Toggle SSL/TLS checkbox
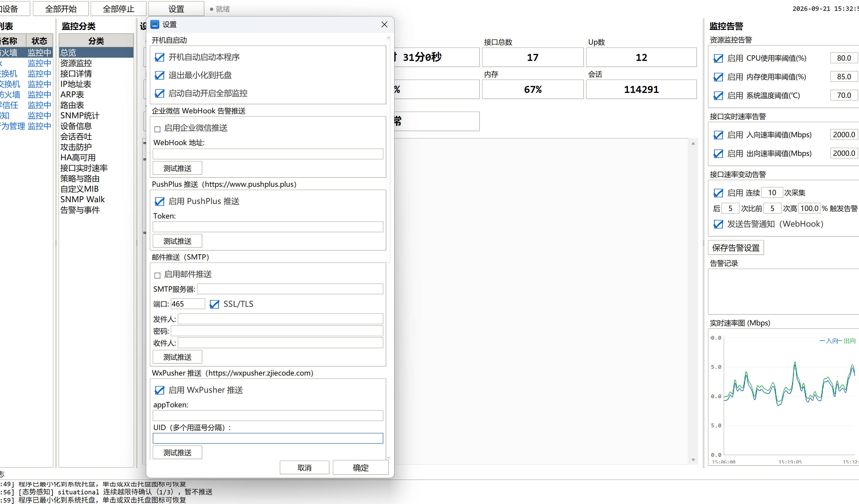The image size is (859, 504). coord(214,304)
